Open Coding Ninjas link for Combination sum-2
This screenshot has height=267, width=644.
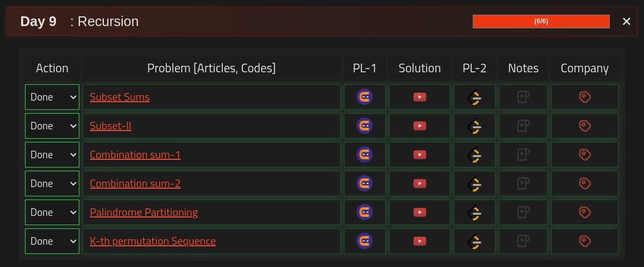tap(365, 183)
